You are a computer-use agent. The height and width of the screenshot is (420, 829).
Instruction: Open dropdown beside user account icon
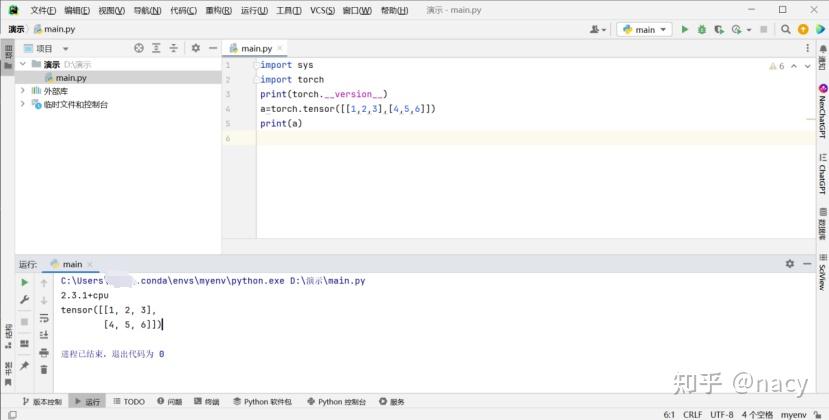point(604,30)
